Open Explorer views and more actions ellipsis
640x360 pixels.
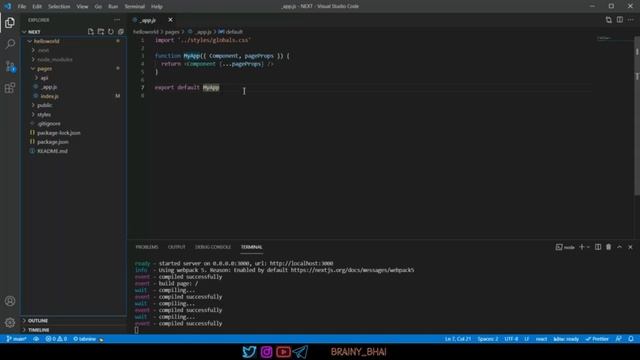click(117, 20)
